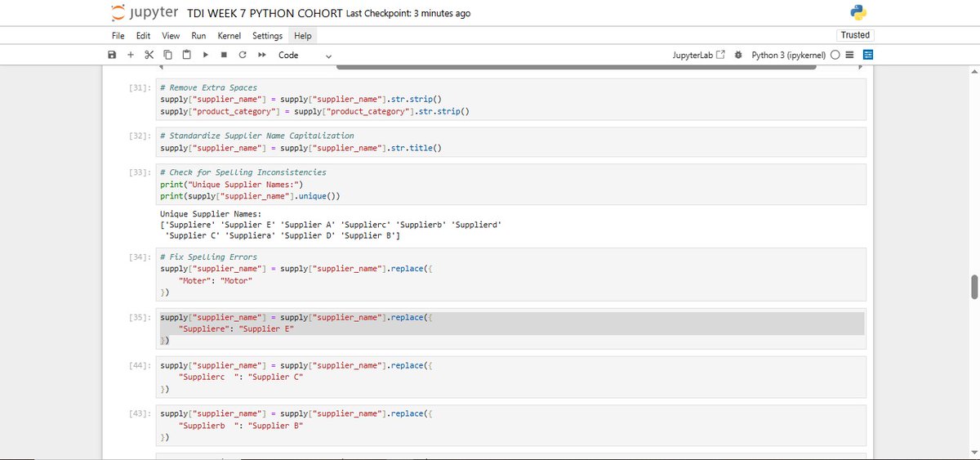Open the Settings menu
The height and width of the screenshot is (460, 980).
267,36
